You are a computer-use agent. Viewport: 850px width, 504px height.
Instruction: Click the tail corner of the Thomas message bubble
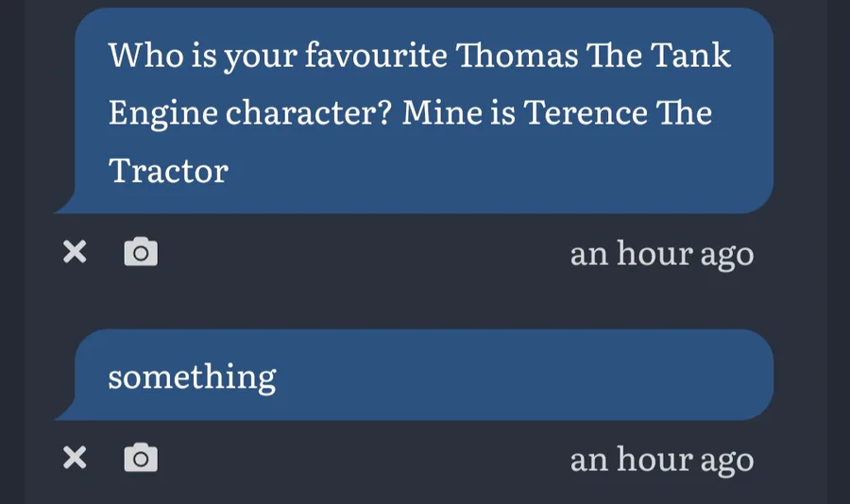(x=65, y=206)
